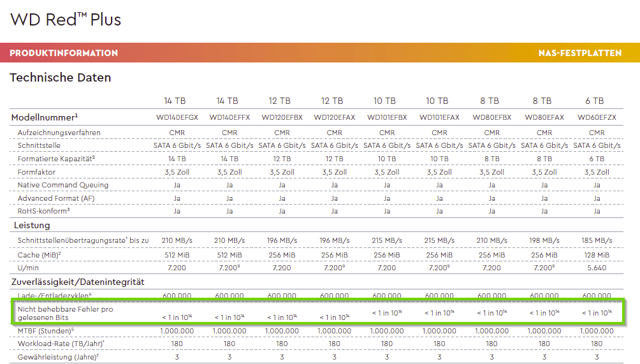Click model number WD140EFGX

click(177, 117)
